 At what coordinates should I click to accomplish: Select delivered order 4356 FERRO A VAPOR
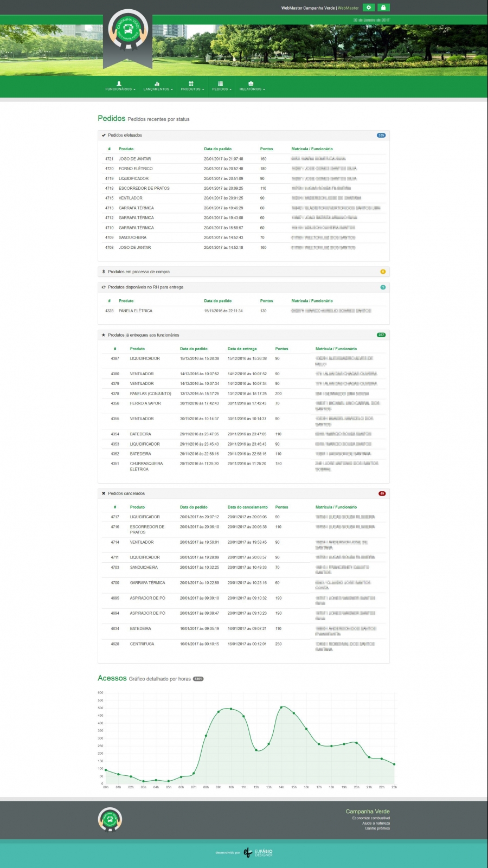[243, 406]
